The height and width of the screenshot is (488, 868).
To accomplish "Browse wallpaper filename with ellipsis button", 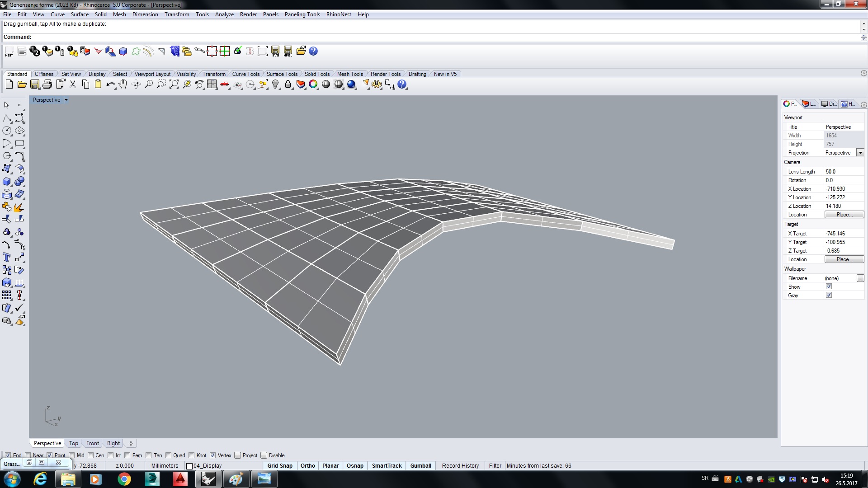I will point(860,278).
